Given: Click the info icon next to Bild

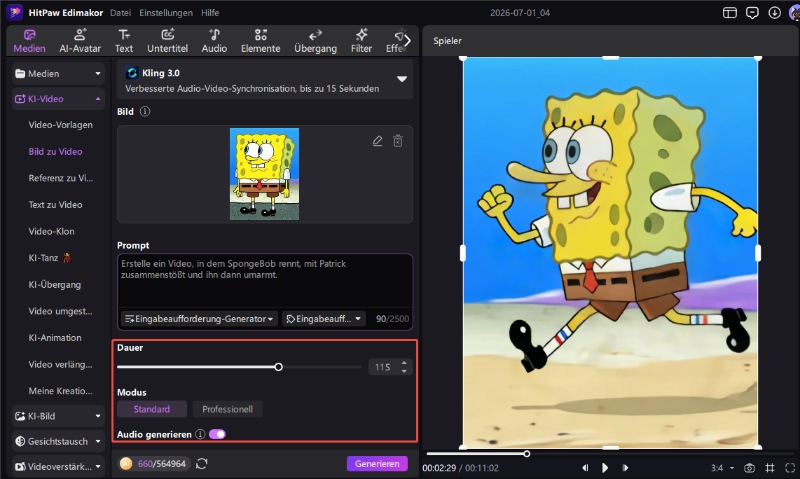Looking at the screenshot, I should pos(145,111).
